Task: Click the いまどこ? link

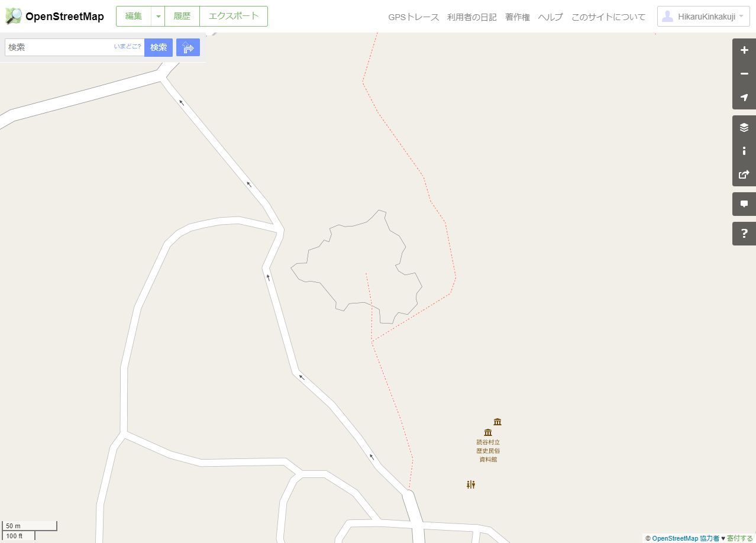Action: point(128,46)
